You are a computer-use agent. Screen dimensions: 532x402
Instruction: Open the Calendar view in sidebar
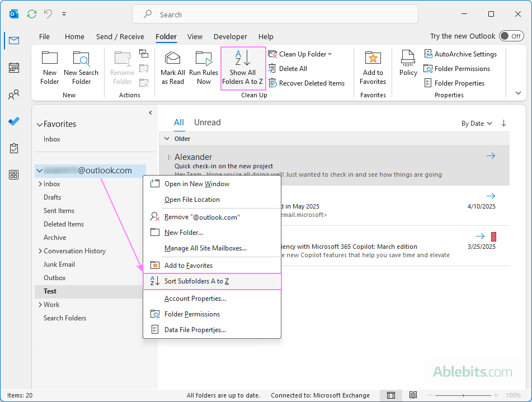14,68
